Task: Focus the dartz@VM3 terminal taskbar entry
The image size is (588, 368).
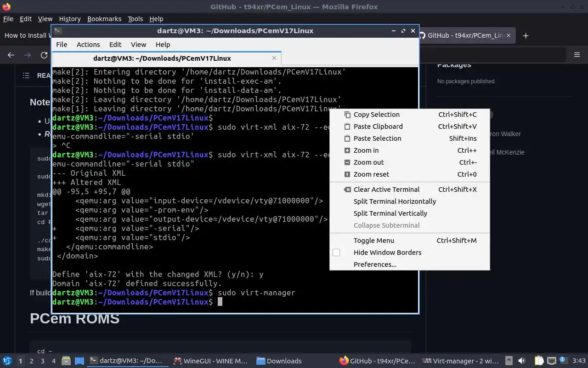Action: click(127, 361)
